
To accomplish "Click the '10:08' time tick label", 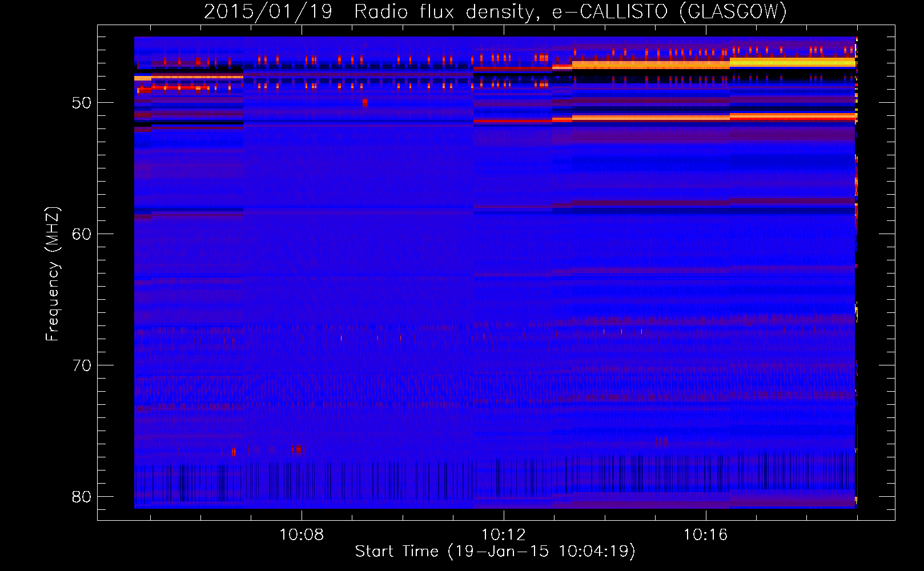I will click(x=301, y=534).
